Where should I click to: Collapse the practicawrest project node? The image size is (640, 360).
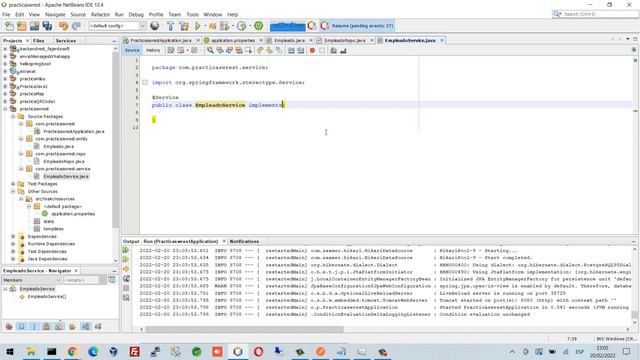[5, 109]
